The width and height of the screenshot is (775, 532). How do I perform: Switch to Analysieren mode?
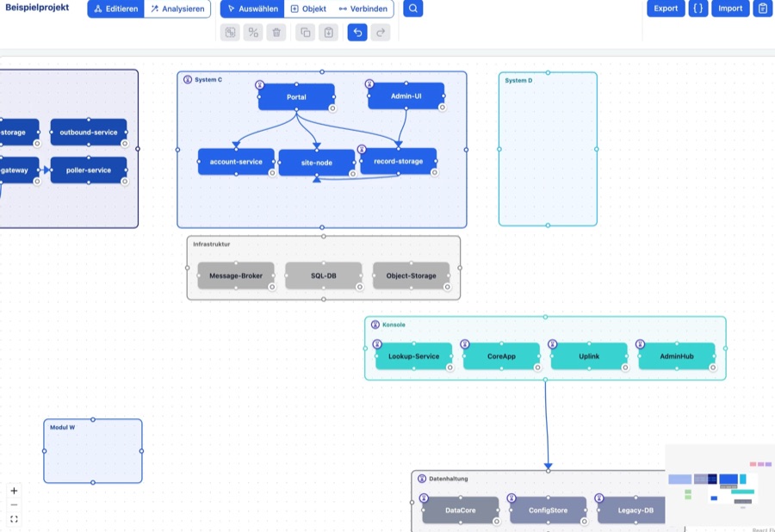[177, 9]
